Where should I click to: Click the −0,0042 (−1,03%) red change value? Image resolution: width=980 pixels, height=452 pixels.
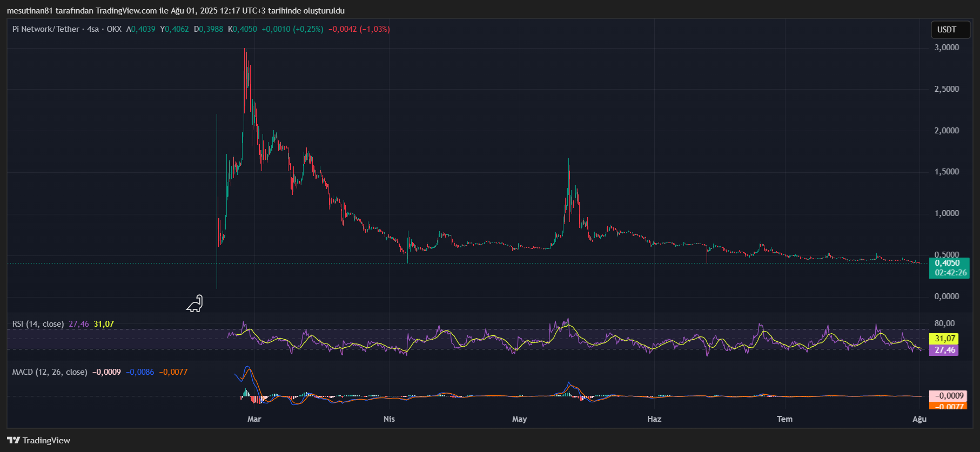tap(359, 29)
